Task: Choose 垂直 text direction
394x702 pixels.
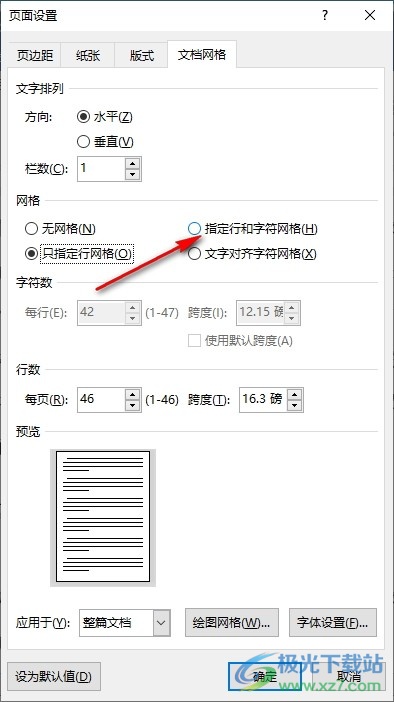Action: click(x=105, y=142)
